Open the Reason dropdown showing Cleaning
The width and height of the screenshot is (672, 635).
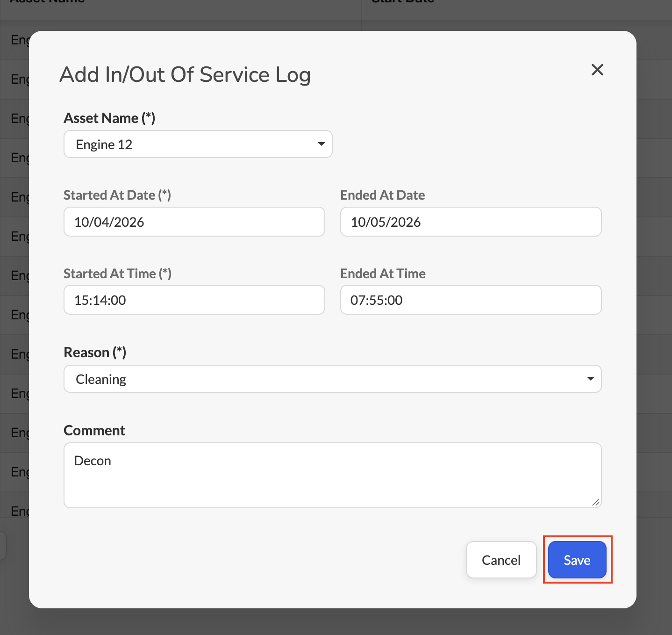point(333,379)
